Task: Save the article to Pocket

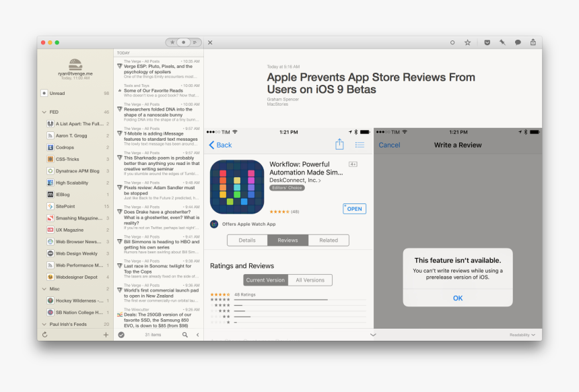Action: point(486,42)
